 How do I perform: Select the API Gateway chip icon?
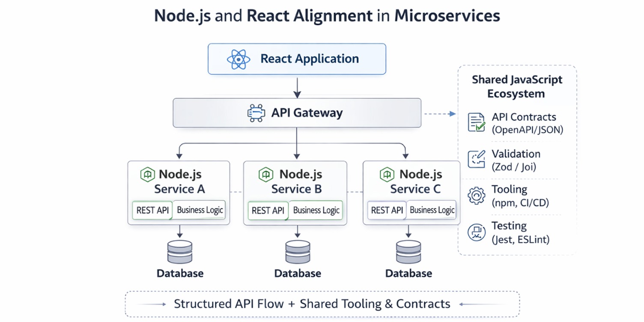(x=256, y=113)
